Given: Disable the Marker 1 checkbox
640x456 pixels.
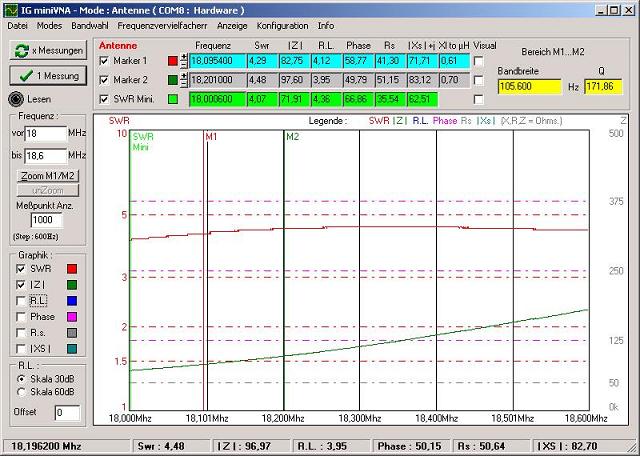Looking at the screenshot, I should point(105,61).
